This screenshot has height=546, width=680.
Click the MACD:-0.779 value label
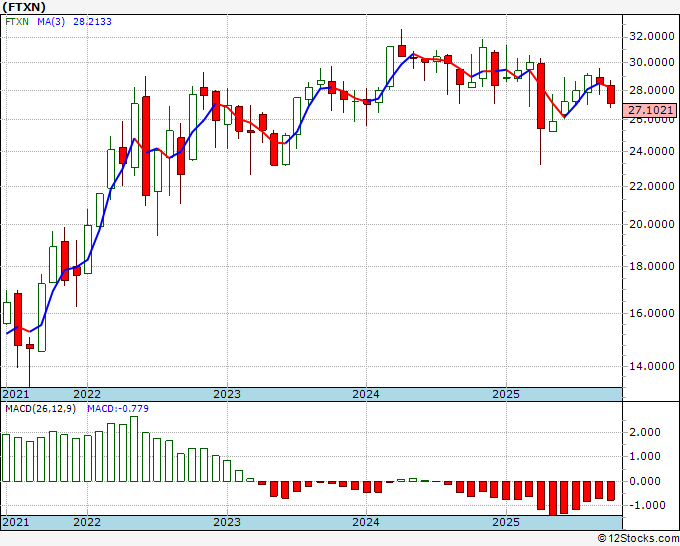118,409
